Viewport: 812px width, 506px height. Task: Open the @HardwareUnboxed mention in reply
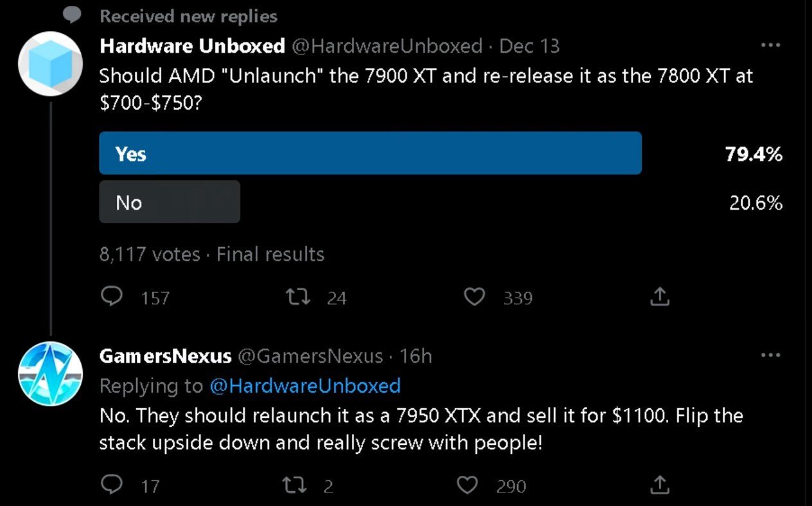point(305,386)
